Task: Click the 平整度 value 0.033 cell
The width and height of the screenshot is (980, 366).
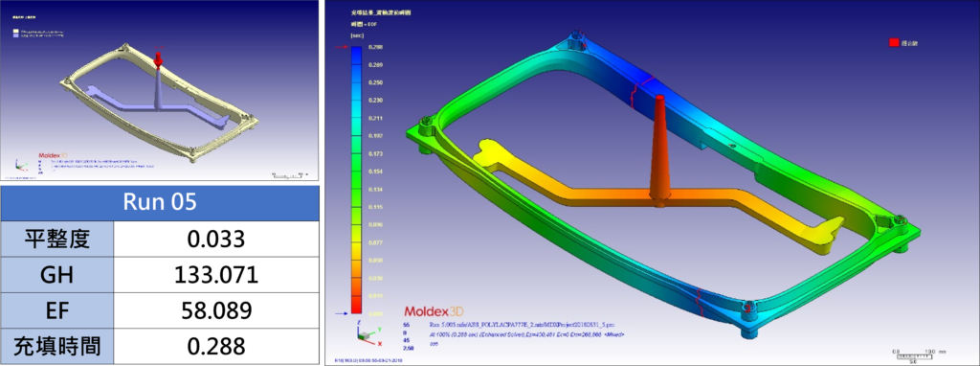Action: 216,239
